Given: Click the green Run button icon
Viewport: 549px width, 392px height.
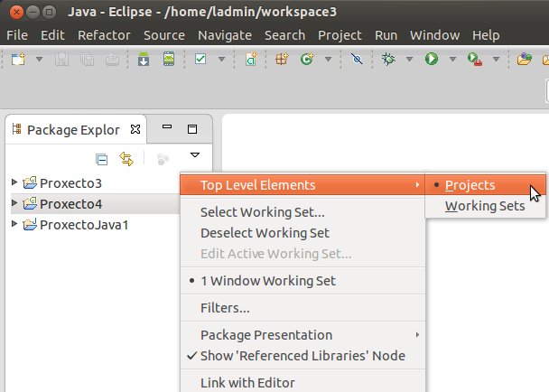Looking at the screenshot, I should click(x=432, y=59).
